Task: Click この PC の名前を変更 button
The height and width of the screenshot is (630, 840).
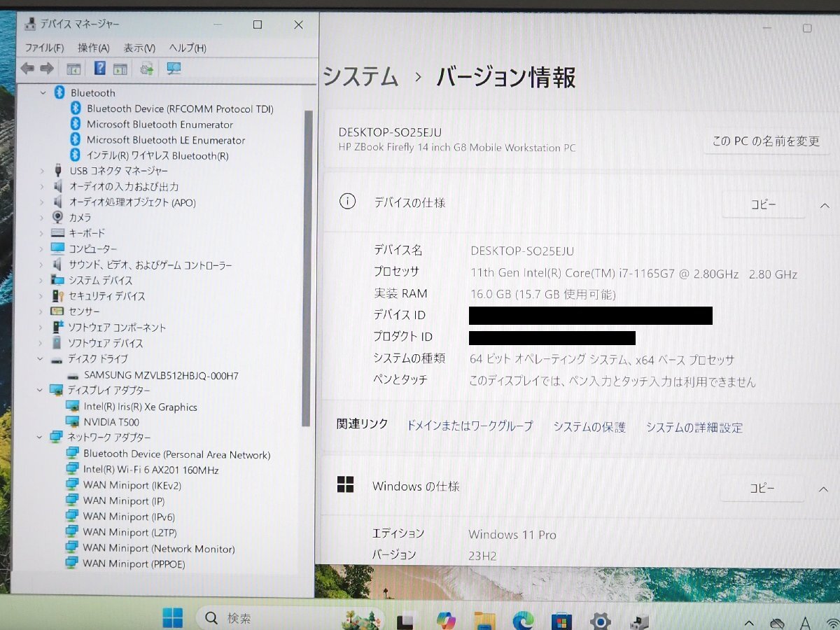Action: click(x=766, y=141)
